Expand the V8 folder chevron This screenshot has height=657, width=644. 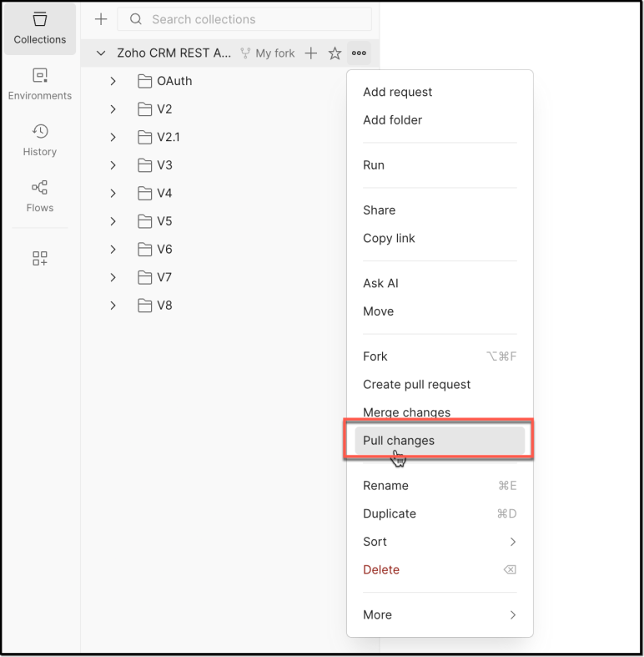[x=113, y=306]
